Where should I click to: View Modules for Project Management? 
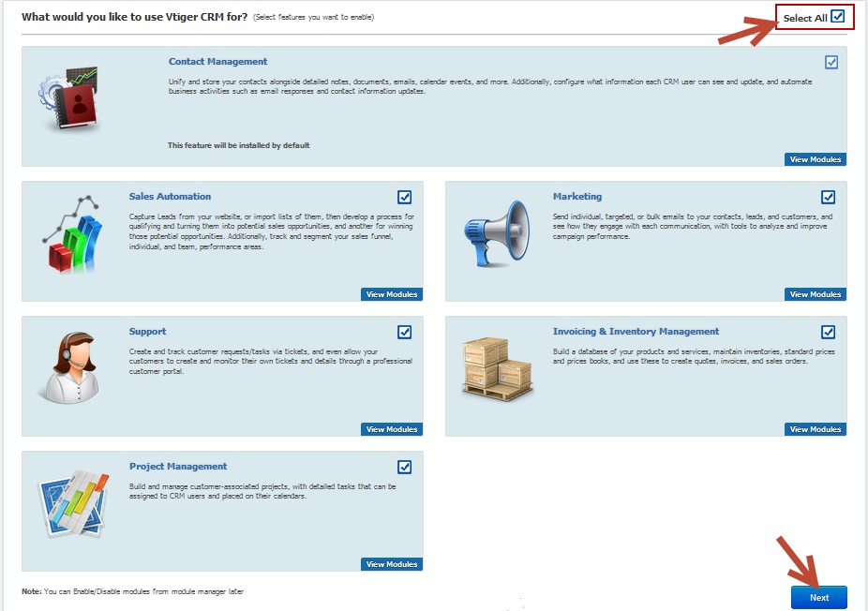[x=392, y=564]
